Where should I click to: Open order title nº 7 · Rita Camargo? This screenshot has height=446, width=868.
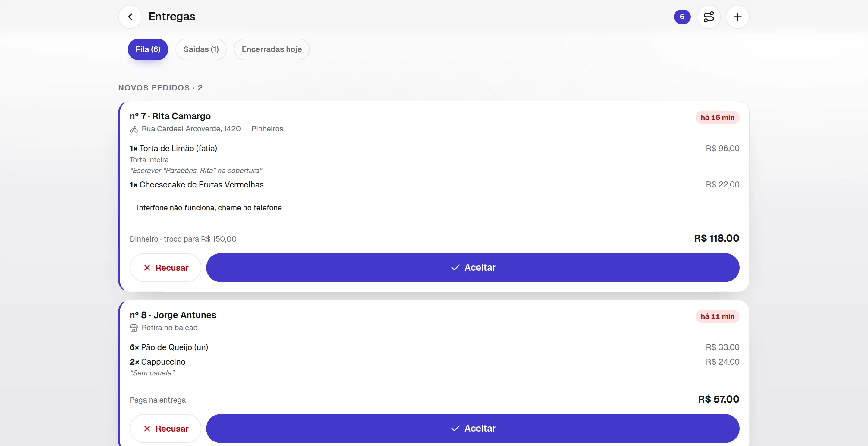pyautogui.click(x=170, y=116)
